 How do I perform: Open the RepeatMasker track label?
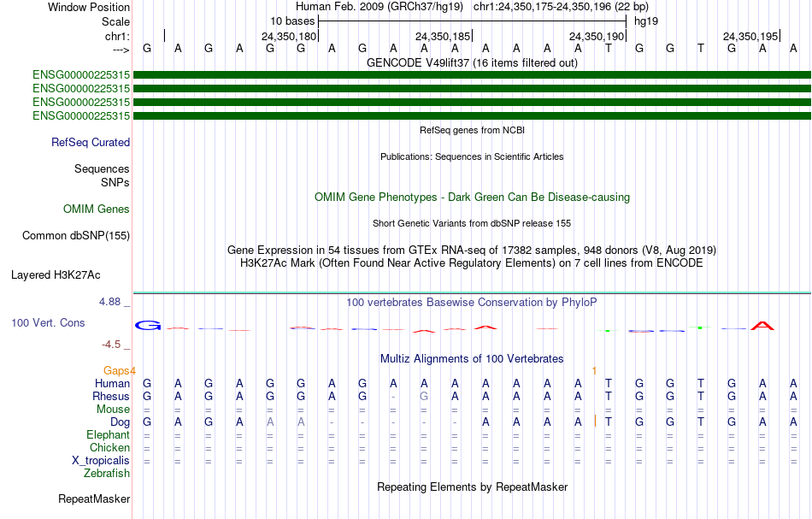pos(94,498)
